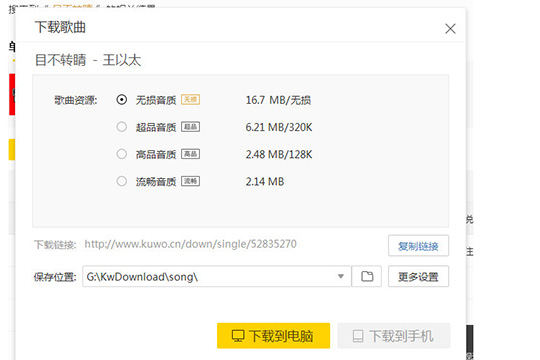
Task: Click the computer monitor icon on download button
Action: tap(238, 336)
